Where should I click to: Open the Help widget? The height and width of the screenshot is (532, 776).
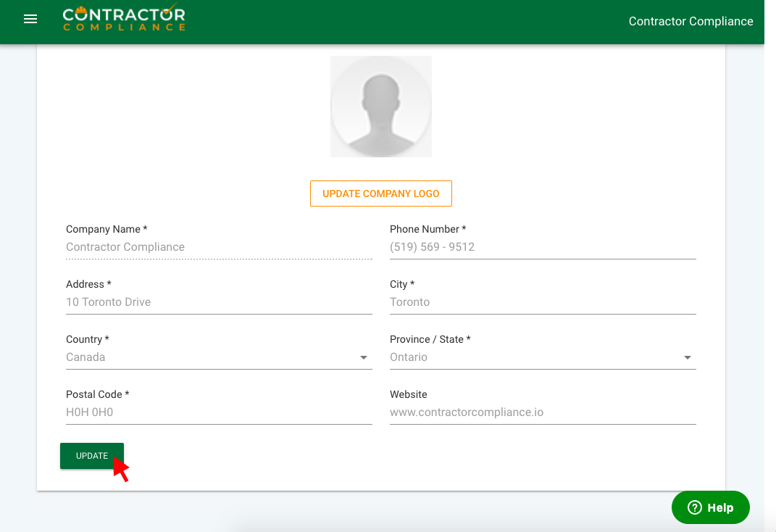[710, 507]
